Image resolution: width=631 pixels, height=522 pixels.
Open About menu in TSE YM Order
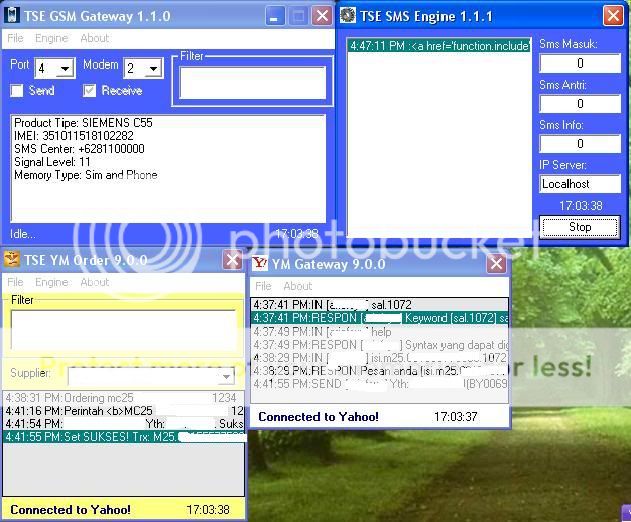pyautogui.click(x=95, y=282)
